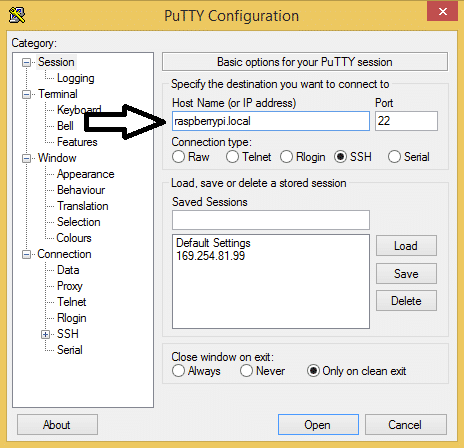Collapse the Terminal category node
Image resolution: width=464 pixels, height=448 pixels.
pos(26,94)
